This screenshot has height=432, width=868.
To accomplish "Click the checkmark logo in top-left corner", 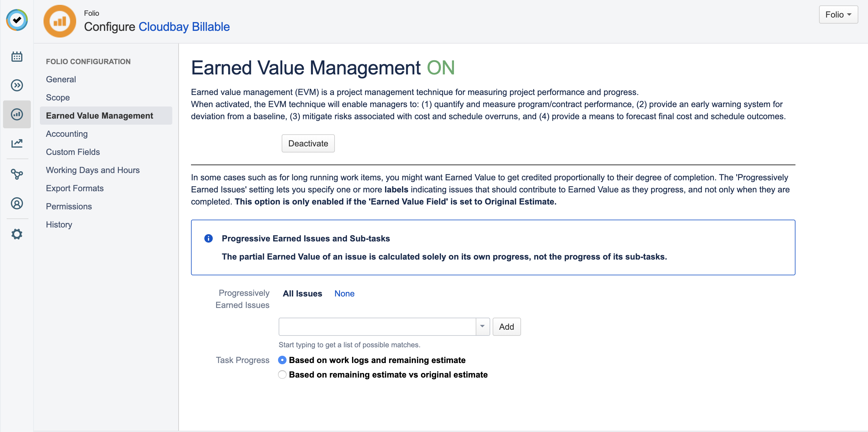I will coord(17,20).
